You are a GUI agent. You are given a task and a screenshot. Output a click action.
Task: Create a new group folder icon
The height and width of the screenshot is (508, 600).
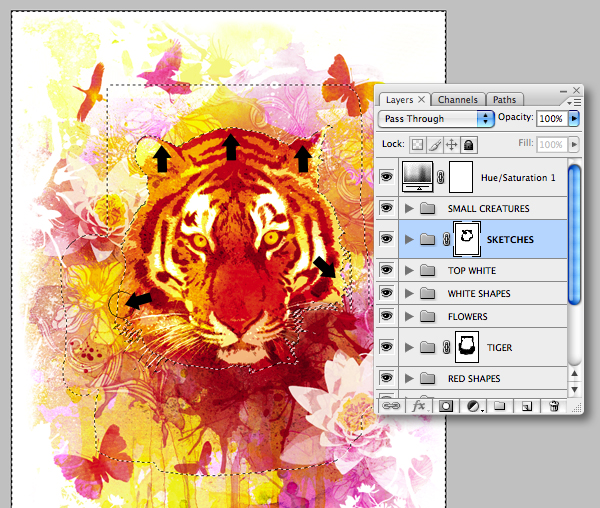pos(499,405)
